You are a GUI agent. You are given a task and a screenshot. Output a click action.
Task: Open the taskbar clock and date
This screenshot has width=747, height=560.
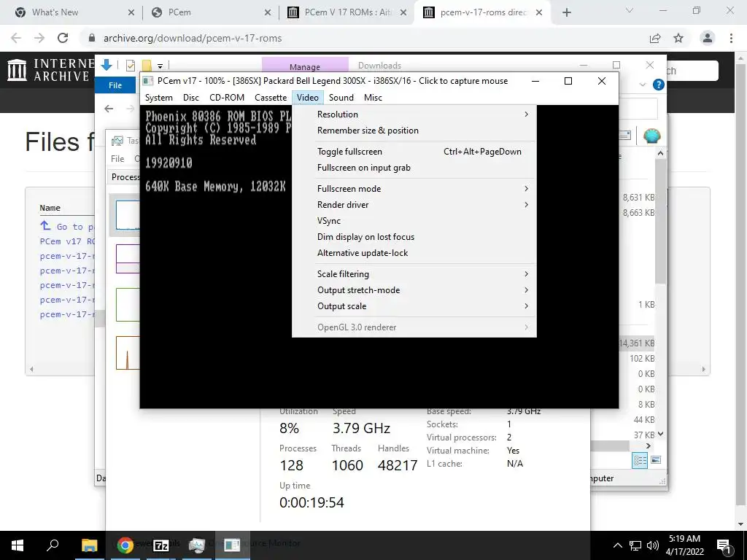[684, 545]
